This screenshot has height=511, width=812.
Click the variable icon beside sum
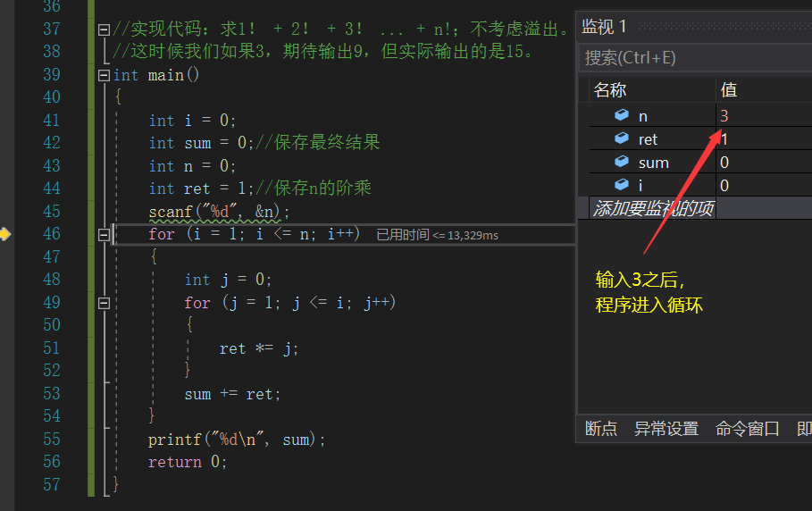[622, 162]
